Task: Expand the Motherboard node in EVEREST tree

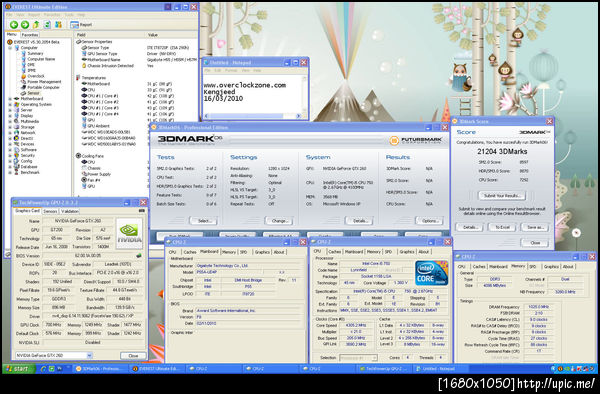Action: 10,99
